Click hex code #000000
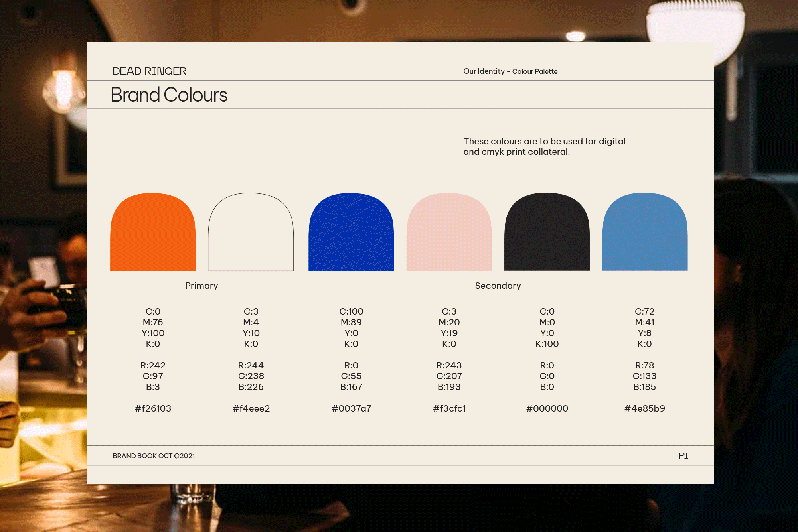Screen dimensions: 798x532 [x=547, y=408]
